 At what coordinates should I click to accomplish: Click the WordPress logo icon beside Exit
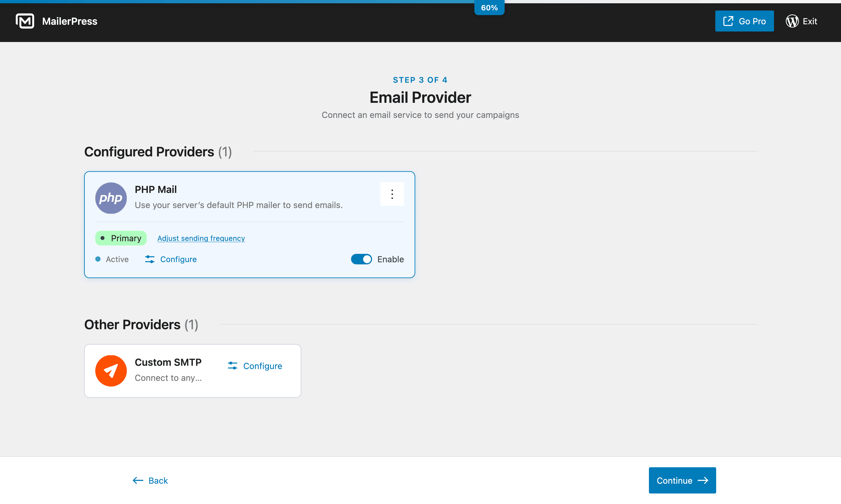(x=792, y=21)
